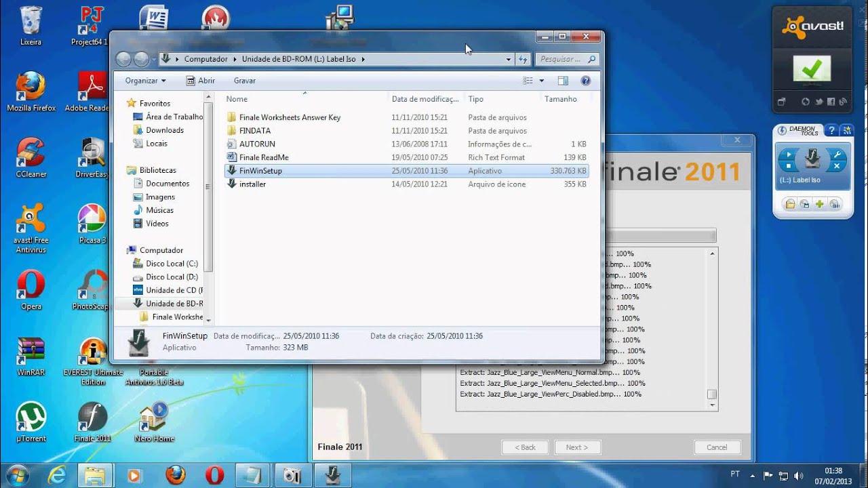868x488 pixels.
Task: Refresh the Explorer address bar location
Action: (x=523, y=59)
